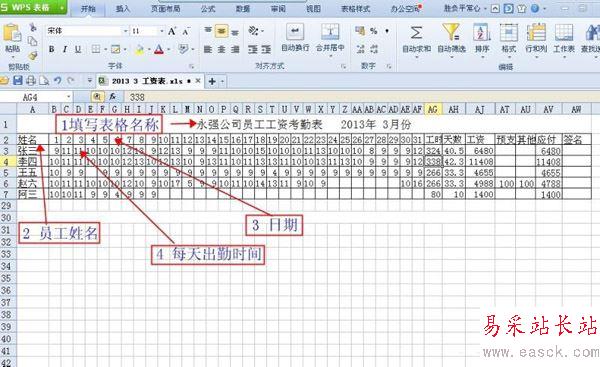
Task: Open the Format (格式) button
Action: coord(509,39)
